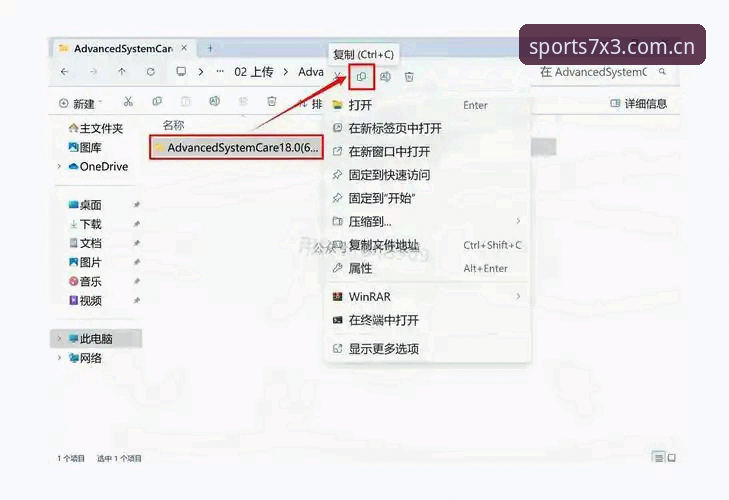Choose 显示更多选项 from the context menu
This screenshot has width=729, height=500.
tap(428, 348)
